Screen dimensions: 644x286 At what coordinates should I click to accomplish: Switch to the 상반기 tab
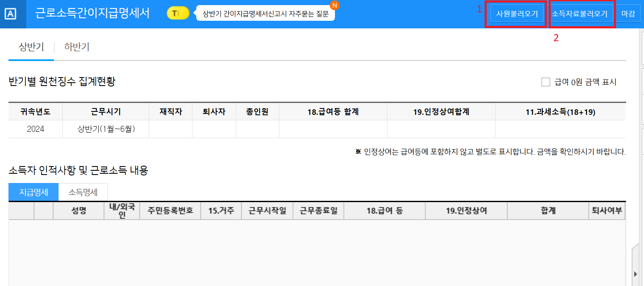pos(31,47)
